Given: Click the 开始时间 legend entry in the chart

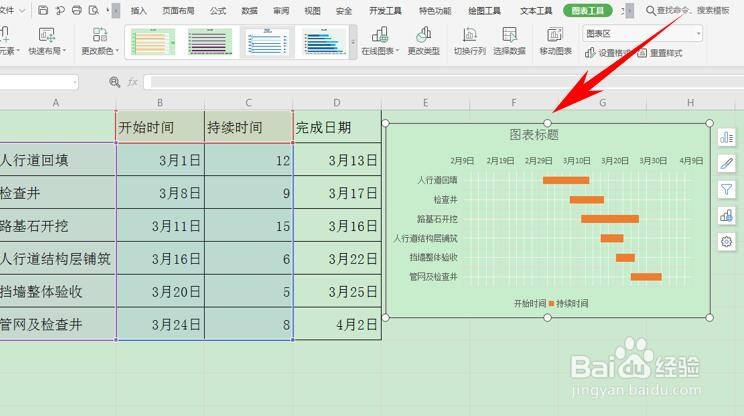Looking at the screenshot, I should click(530, 304).
